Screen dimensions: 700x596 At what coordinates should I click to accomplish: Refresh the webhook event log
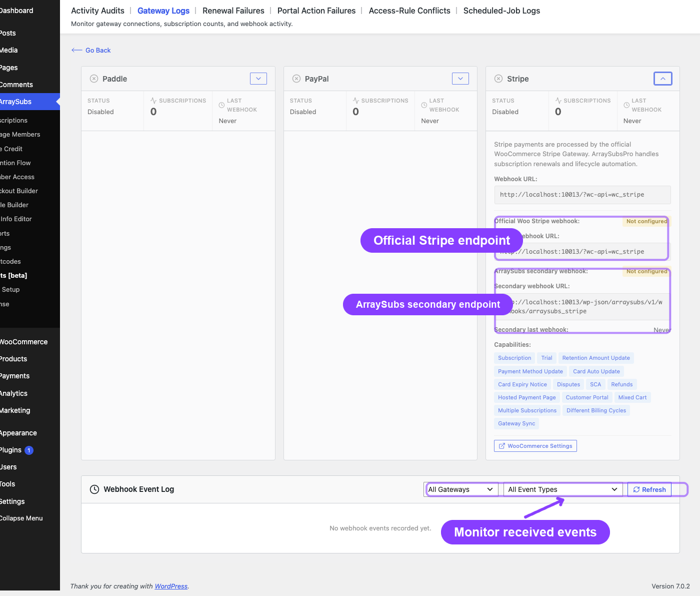[649, 489]
